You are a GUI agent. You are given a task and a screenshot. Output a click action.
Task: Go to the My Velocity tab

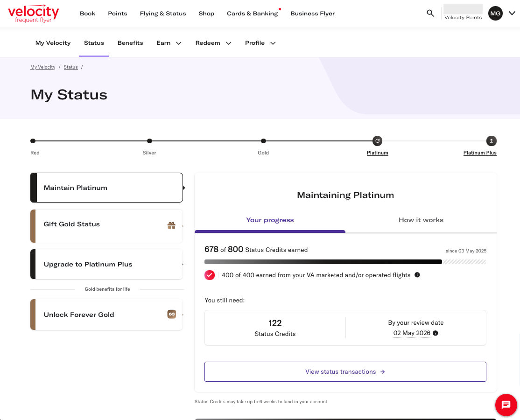point(53,43)
